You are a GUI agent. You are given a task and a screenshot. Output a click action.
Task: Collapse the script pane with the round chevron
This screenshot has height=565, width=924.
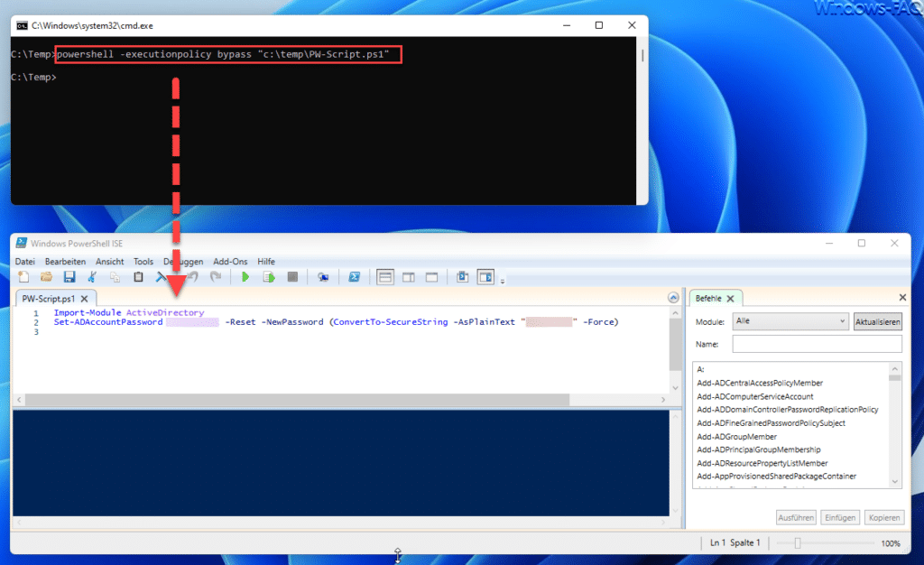[673, 298]
